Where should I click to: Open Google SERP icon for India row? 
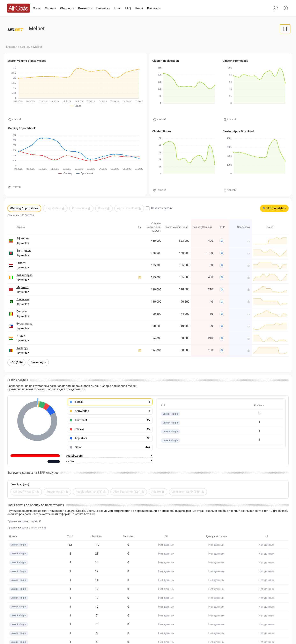222,338
